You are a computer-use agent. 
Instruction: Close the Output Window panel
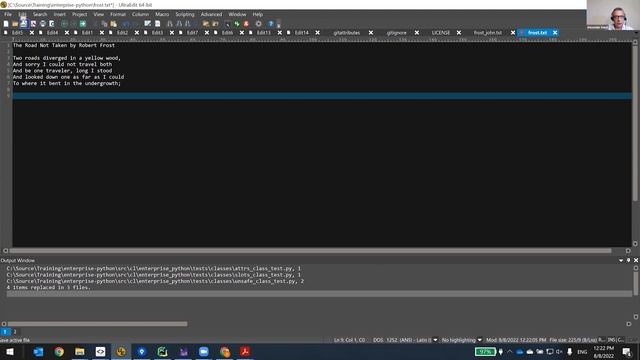pyautogui.click(x=636, y=260)
